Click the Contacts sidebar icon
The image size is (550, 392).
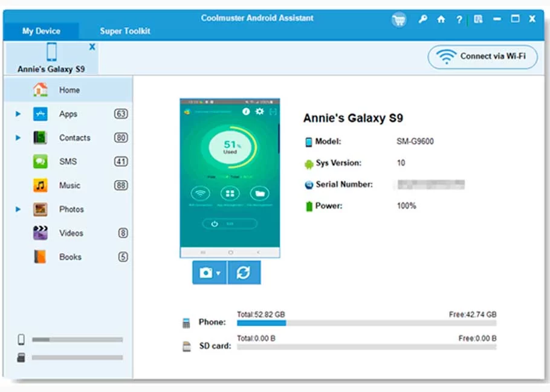point(40,138)
